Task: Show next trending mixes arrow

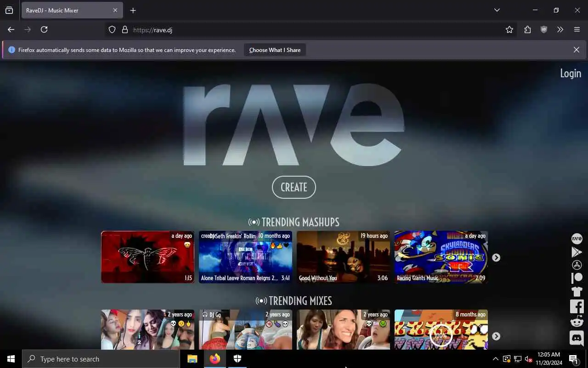Action: pos(496,336)
